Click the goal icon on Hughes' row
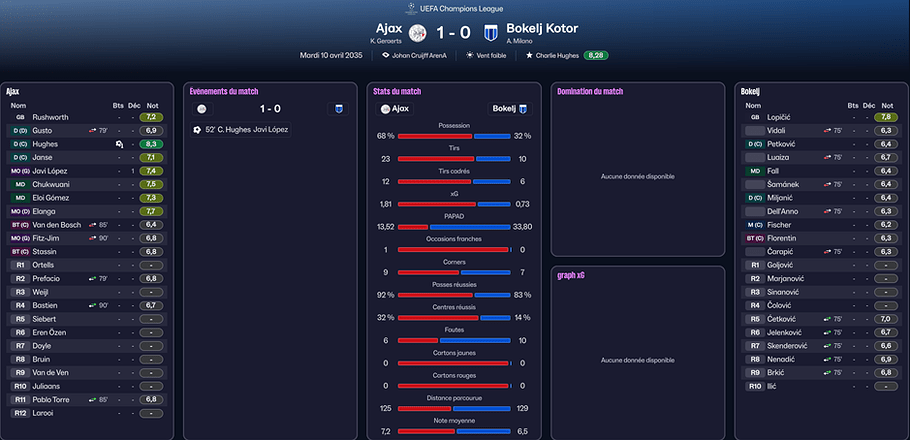The image size is (910, 440). pos(118,144)
